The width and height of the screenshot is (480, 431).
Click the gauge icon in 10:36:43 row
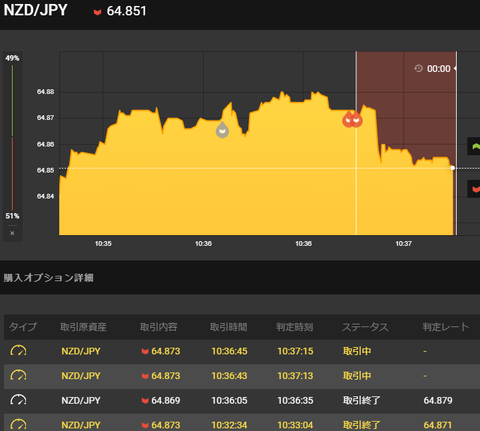[x=18, y=375]
